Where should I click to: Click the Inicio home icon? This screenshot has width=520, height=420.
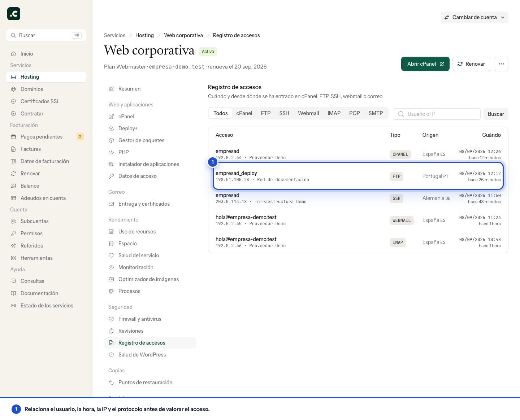point(13,54)
